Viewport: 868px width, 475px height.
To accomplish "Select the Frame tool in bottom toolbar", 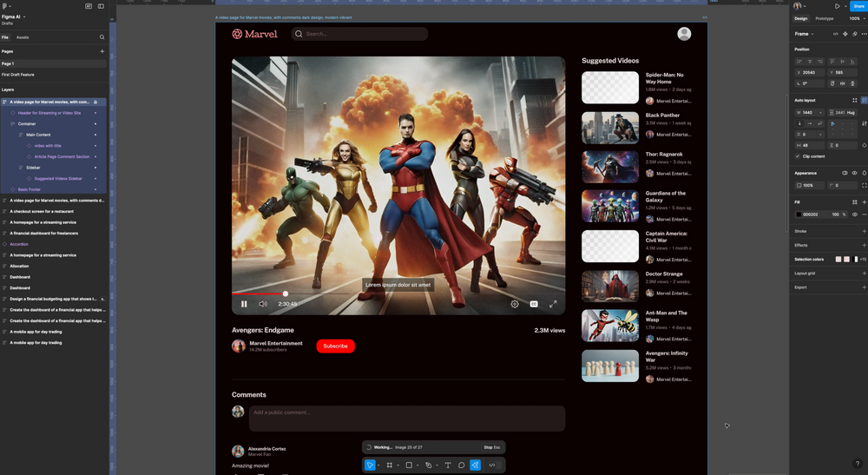I will pos(390,465).
